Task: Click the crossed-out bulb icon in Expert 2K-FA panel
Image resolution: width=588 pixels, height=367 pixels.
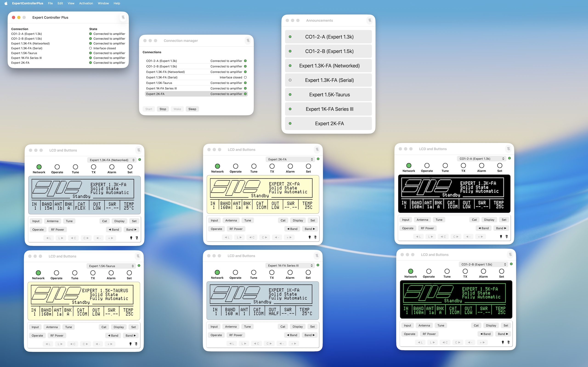Action: pos(315,237)
